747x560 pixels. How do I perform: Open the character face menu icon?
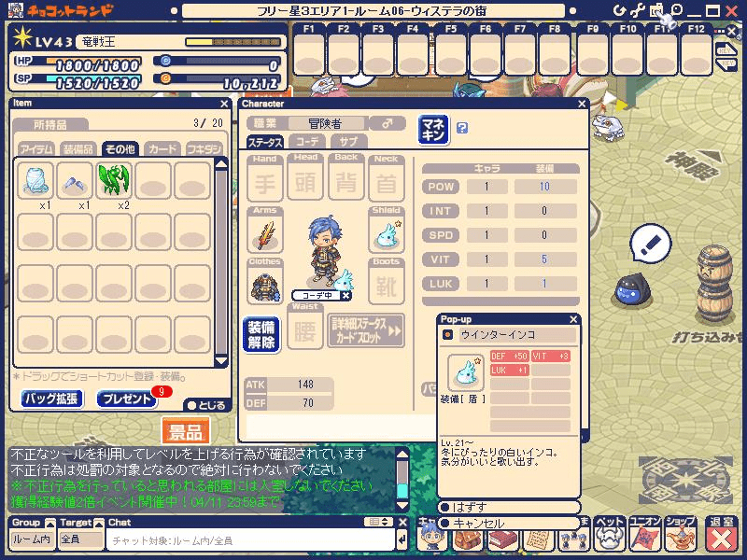pos(432,539)
